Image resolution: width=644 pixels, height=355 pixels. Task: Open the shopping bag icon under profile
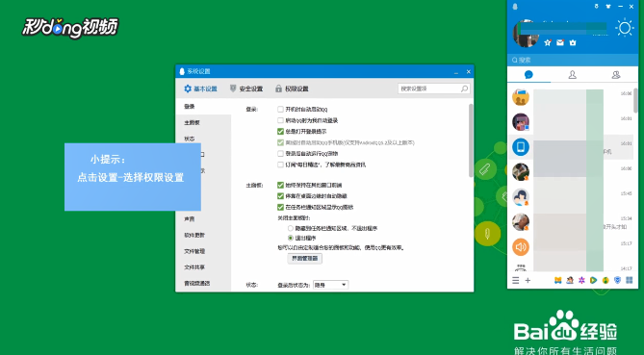[573, 42]
